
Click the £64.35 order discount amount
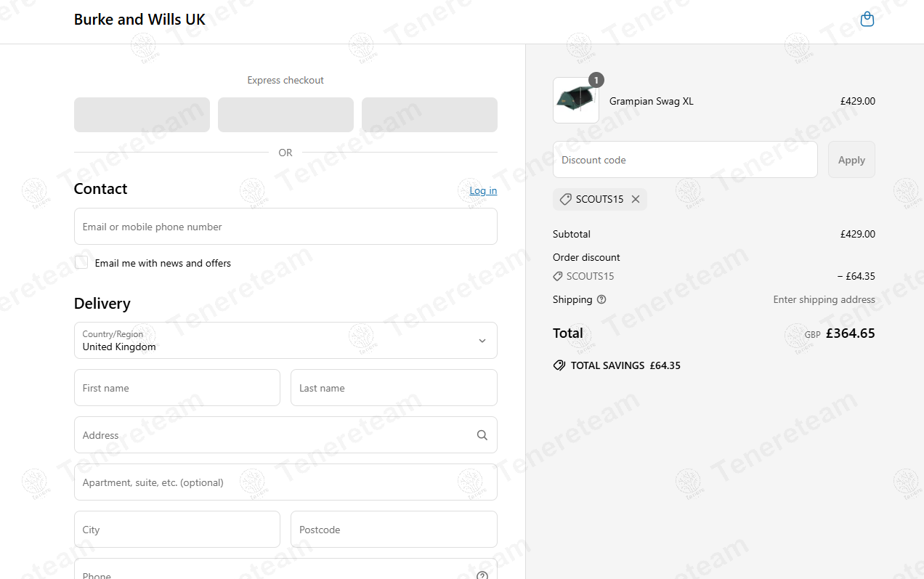pyautogui.click(x=856, y=276)
